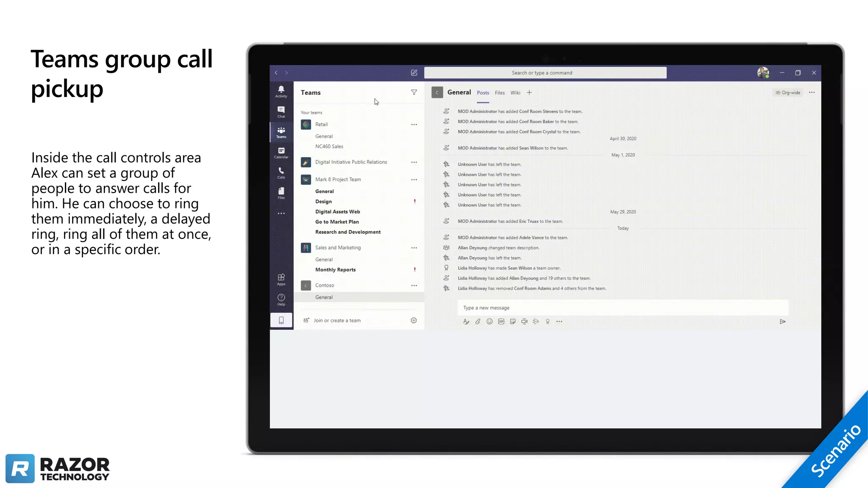The height and width of the screenshot is (488, 868).
Task: Open the Activity feed icon
Action: point(281,91)
